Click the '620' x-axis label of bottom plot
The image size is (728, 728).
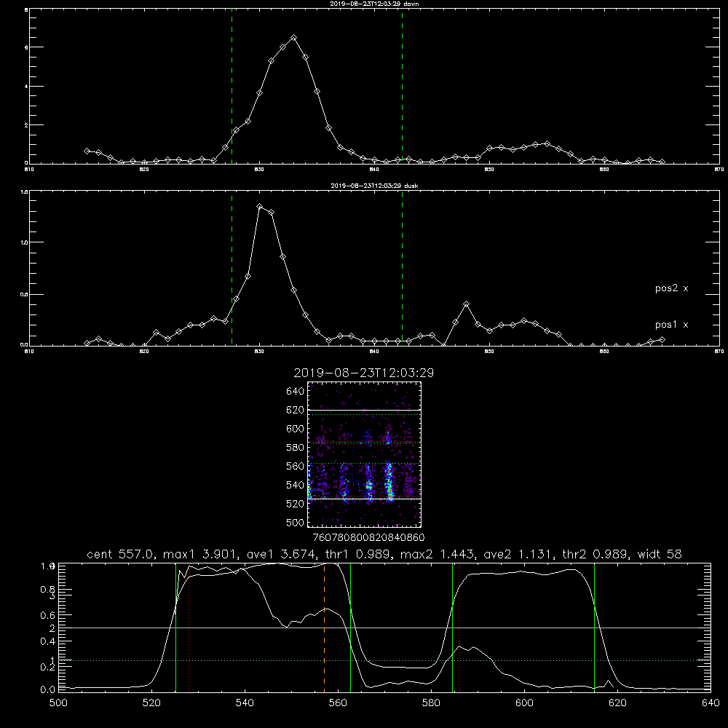[x=617, y=703]
